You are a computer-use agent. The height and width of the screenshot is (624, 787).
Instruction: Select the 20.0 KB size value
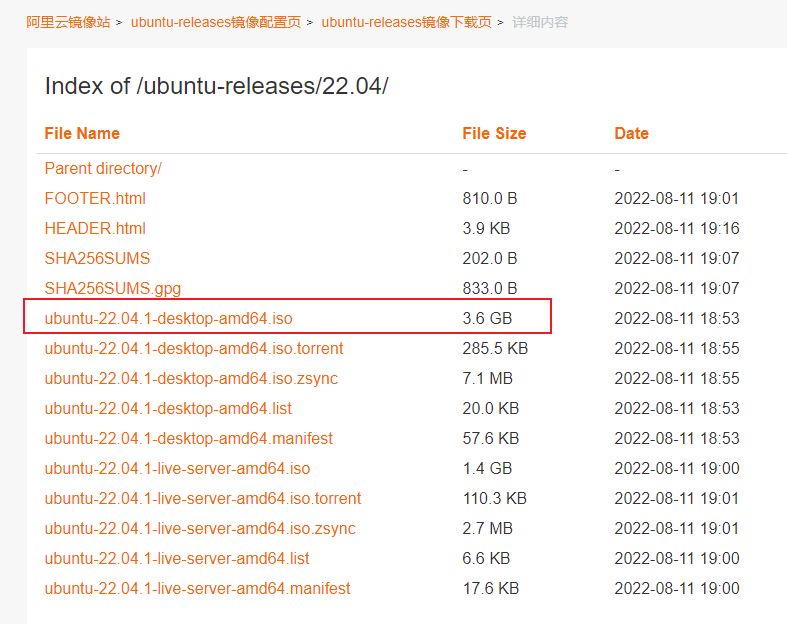click(x=490, y=408)
